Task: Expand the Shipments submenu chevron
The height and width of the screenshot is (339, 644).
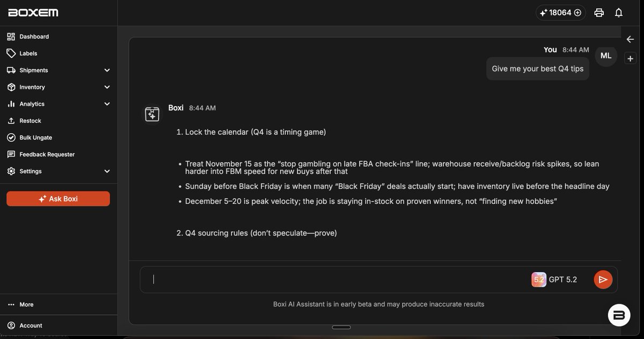Action: pyautogui.click(x=107, y=70)
